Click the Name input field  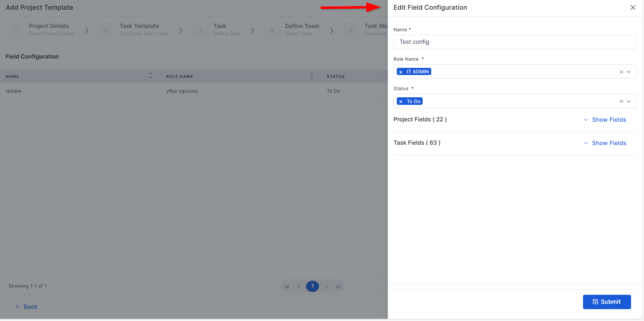click(515, 42)
